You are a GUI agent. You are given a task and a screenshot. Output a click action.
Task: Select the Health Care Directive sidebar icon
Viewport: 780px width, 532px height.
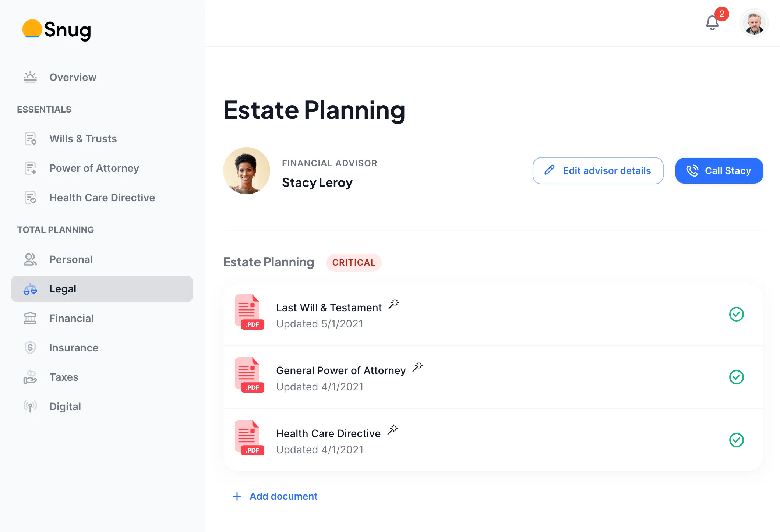click(30, 198)
